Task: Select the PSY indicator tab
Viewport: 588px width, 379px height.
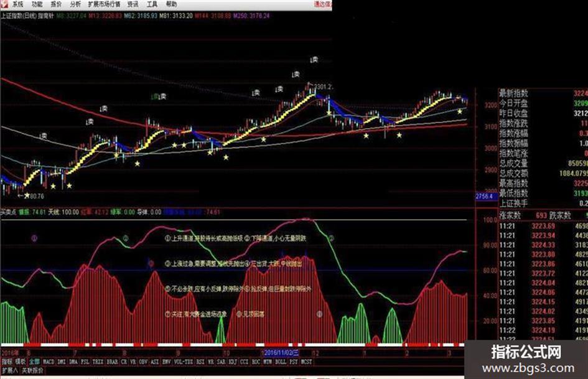Action: pos(293,362)
